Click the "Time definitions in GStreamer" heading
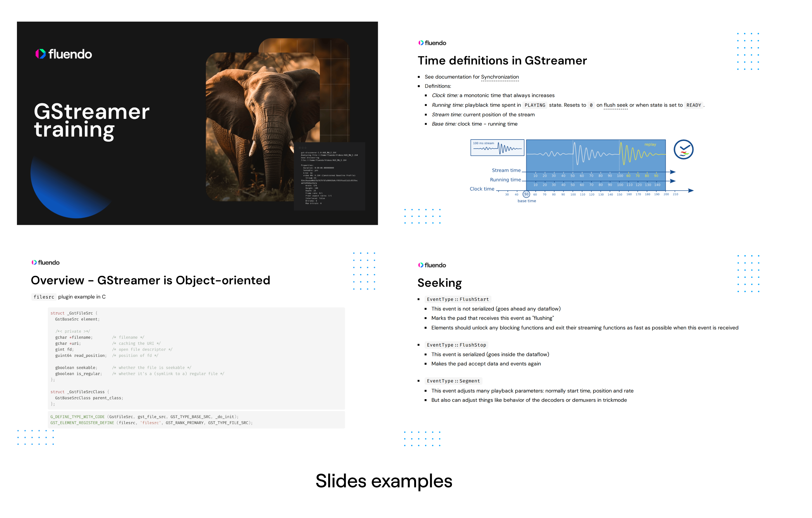The width and height of the screenshot is (812, 518). tap(502, 61)
